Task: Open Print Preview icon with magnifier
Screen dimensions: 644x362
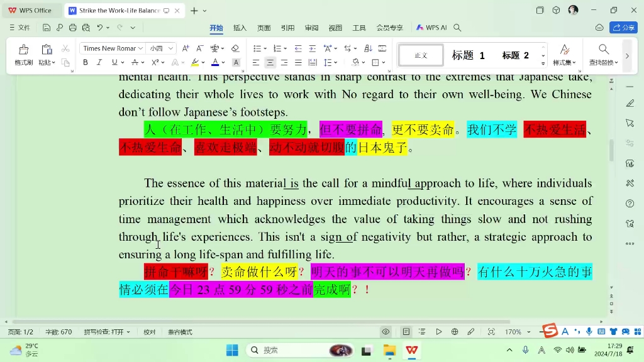Action: coord(86,28)
